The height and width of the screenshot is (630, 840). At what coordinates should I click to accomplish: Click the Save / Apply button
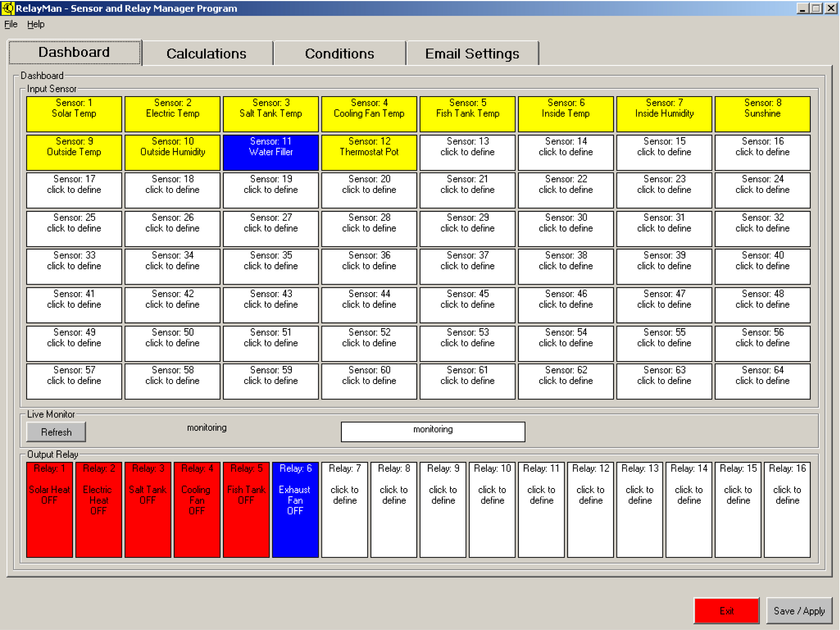[x=799, y=611]
